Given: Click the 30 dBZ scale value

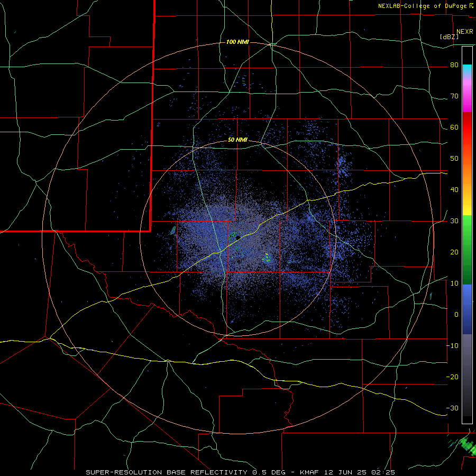Looking at the screenshot, I should [x=454, y=221].
